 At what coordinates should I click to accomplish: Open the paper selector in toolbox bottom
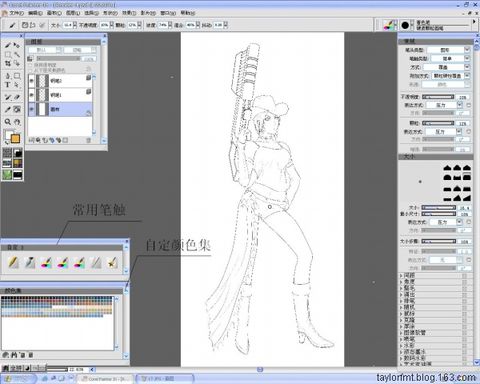tap(7, 153)
